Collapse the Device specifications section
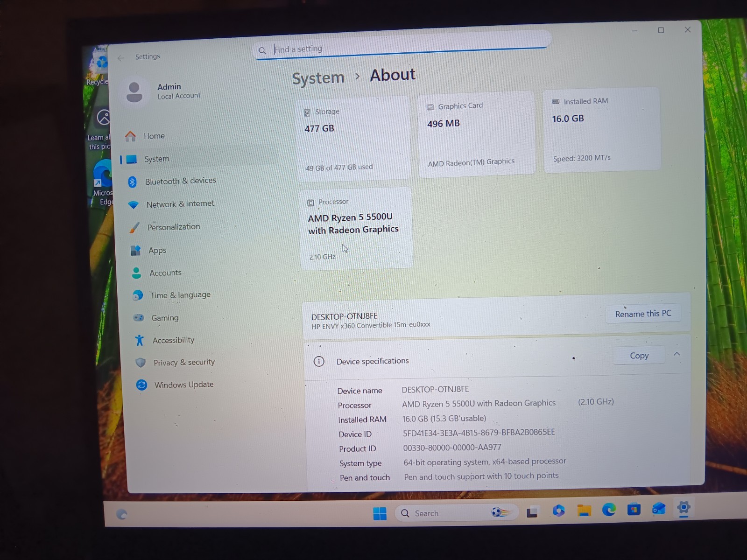 pos(677,354)
